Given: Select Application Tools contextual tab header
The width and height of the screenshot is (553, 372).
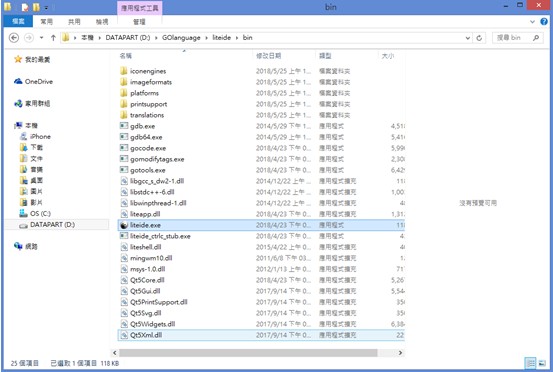Looking at the screenshot, I should [x=140, y=8].
